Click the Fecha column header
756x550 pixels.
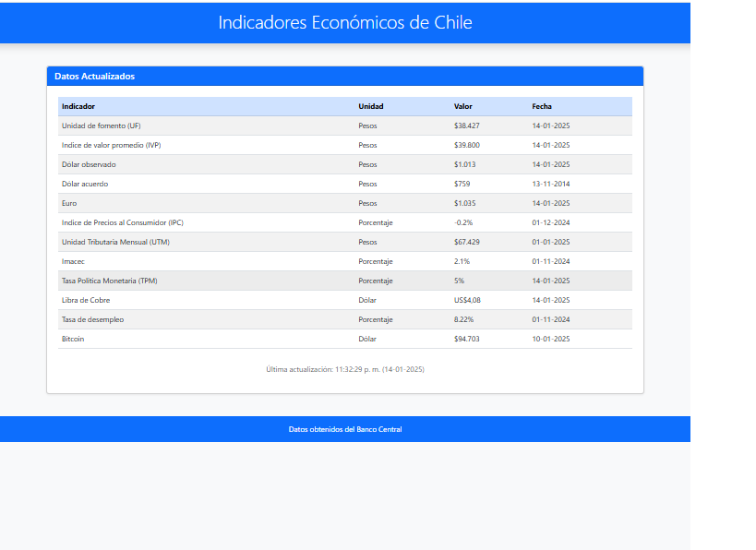(x=542, y=106)
